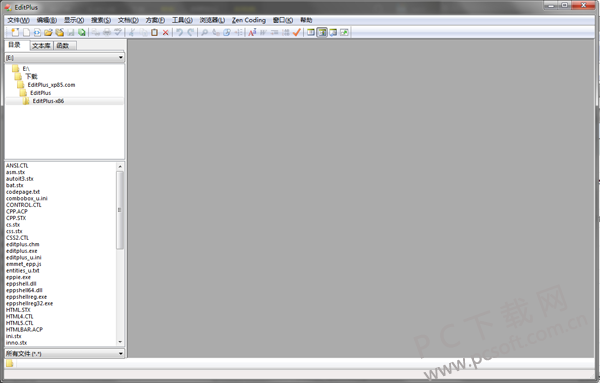Toggle the pressed directory window icon
Viewport: 600px width, 383px height.
click(322, 33)
